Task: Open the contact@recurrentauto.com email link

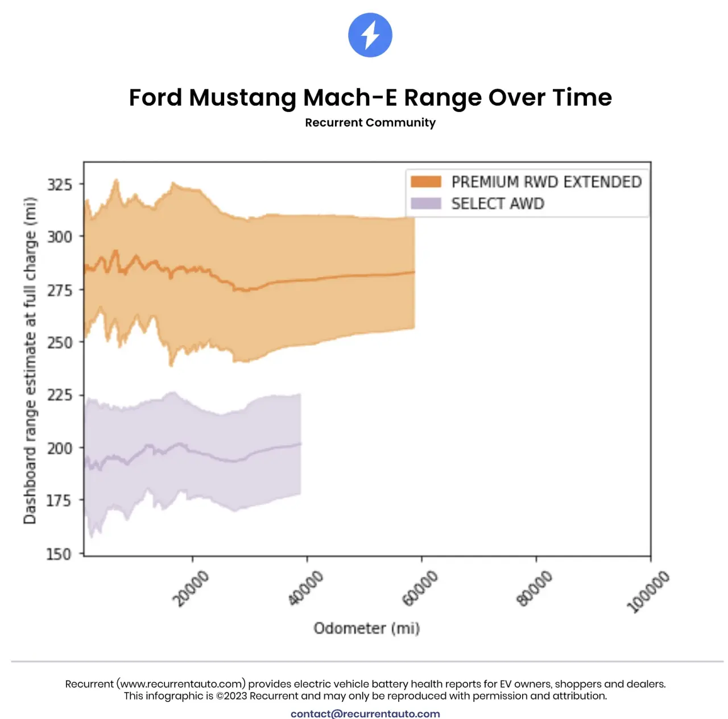Action: click(x=365, y=713)
